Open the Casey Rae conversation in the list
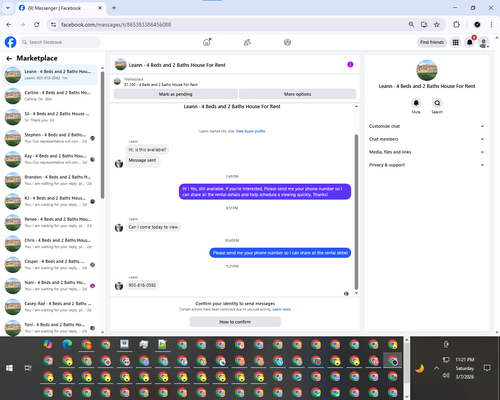 (x=50, y=307)
